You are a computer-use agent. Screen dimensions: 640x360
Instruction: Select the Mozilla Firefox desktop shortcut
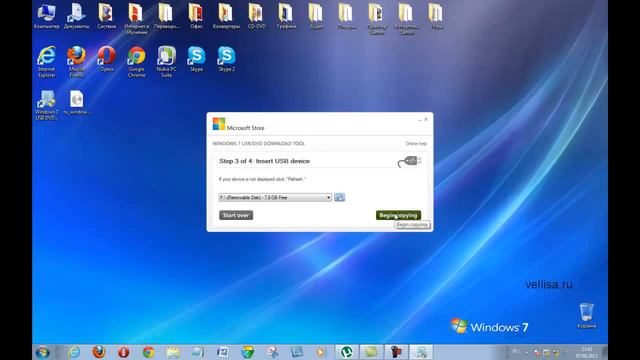pos(76,62)
